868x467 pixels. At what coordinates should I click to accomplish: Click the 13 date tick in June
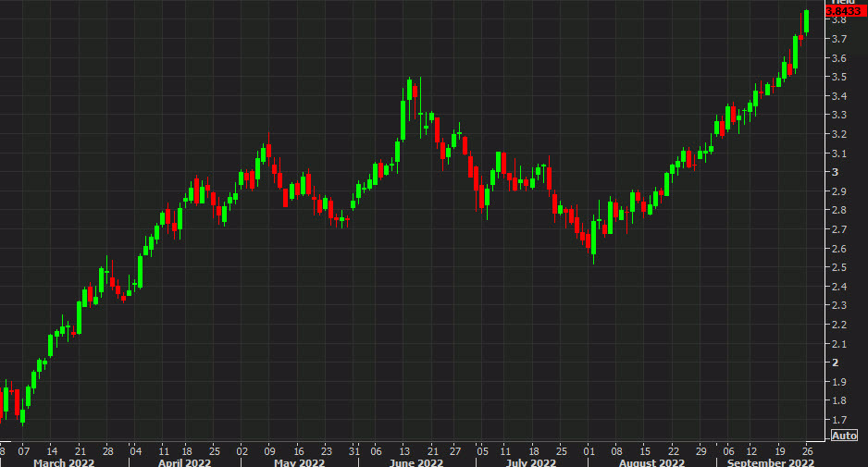(x=405, y=449)
